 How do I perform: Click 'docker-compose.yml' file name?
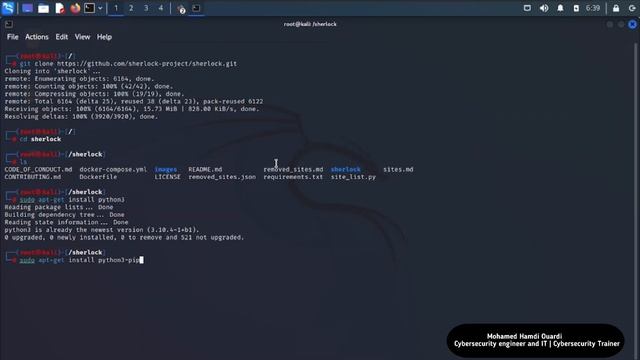(x=113, y=169)
